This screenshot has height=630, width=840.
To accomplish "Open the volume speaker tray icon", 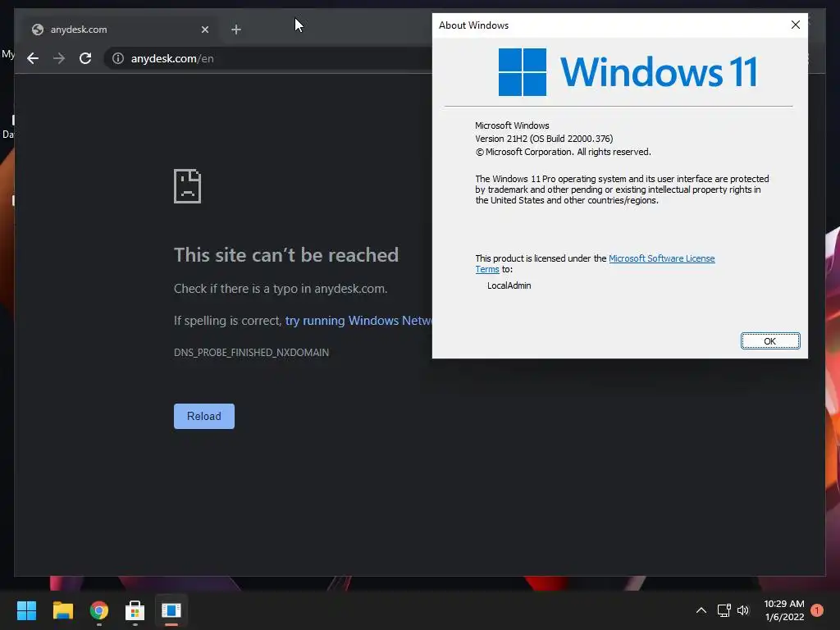I will [x=743, y=610].
